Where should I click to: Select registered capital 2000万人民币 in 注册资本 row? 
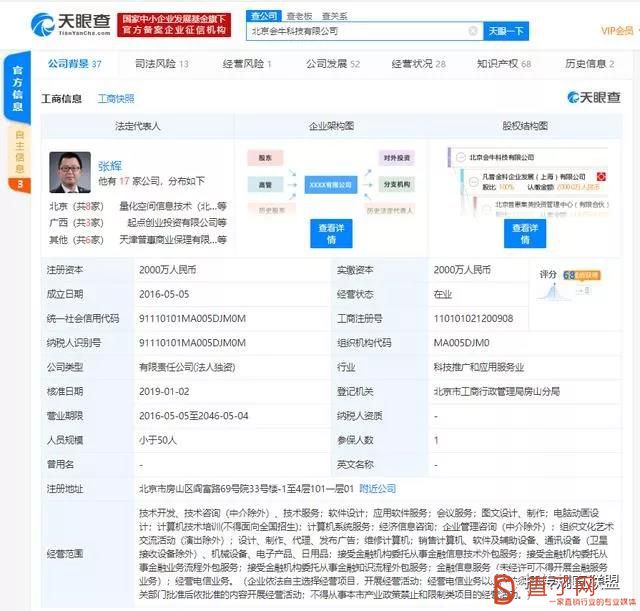point(167,270)
